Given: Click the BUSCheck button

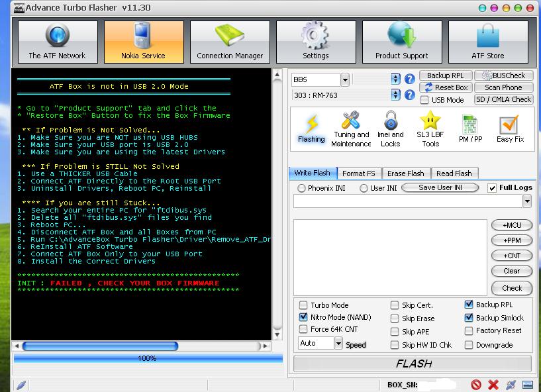Looking at the screenshot, I should coord(504,75).
